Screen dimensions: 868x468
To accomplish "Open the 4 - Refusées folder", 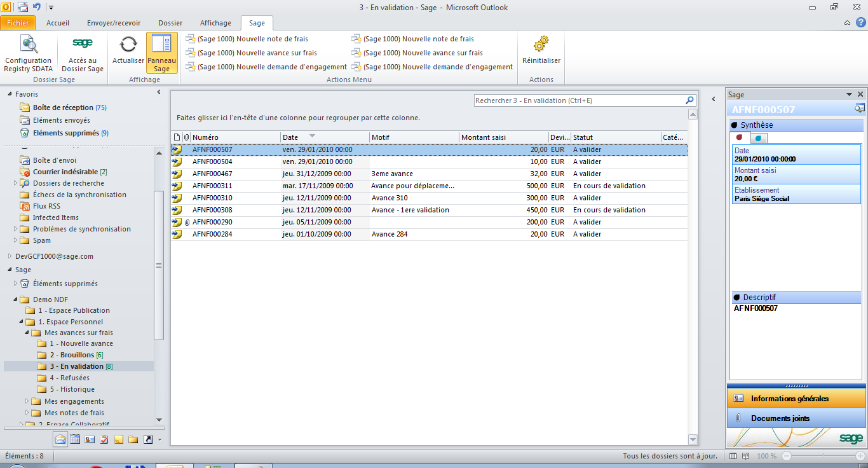I will [69, 378].
